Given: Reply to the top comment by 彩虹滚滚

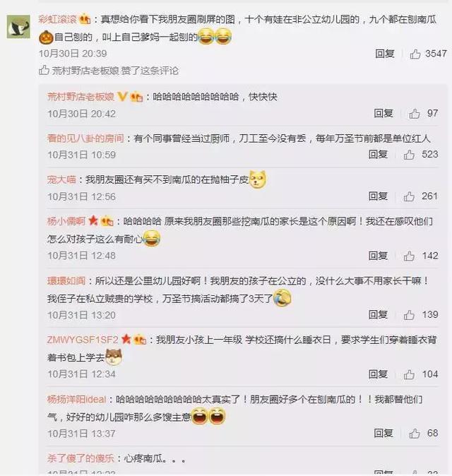Looking at the screenshot, I should (x=385, y=54).
